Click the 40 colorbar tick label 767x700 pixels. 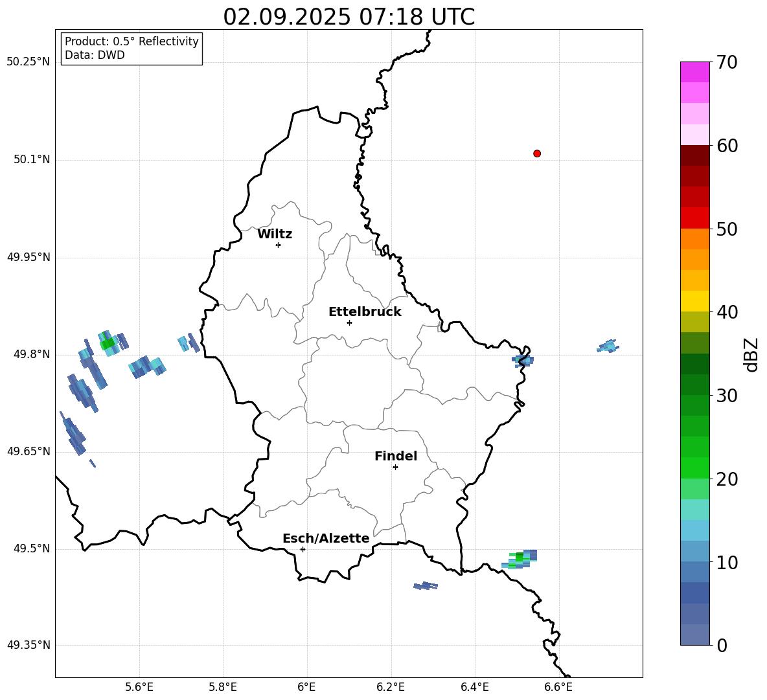click(x=727, y=312)
